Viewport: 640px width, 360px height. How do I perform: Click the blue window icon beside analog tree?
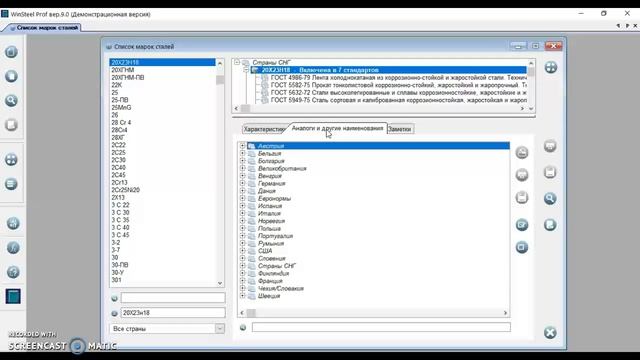[522, 247]
